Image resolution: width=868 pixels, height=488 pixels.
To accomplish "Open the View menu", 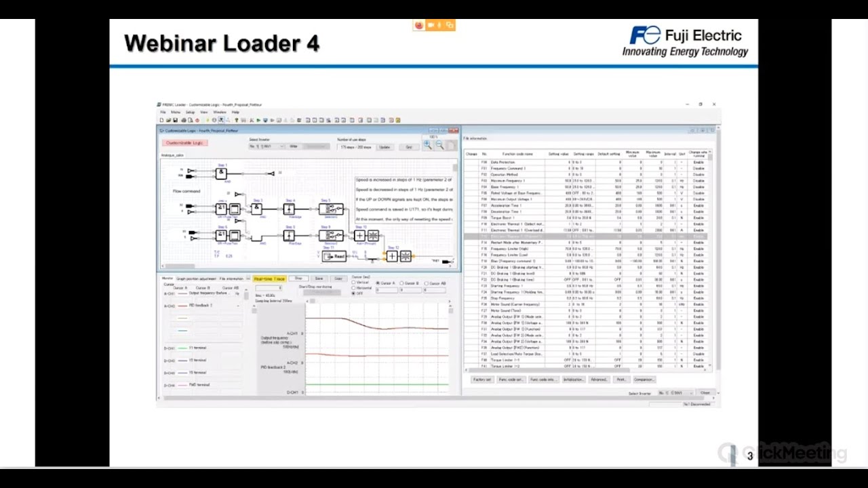I will pos(204,112).
